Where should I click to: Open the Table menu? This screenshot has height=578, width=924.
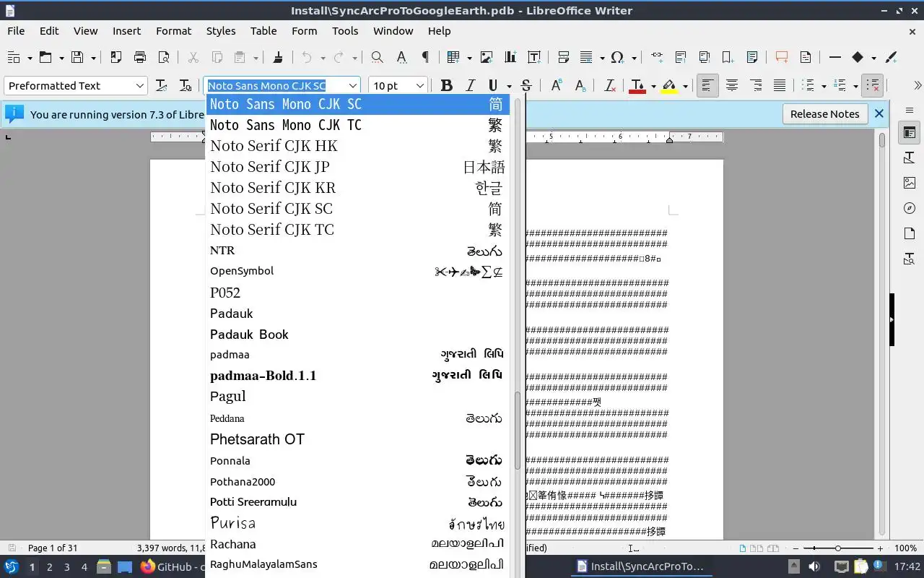pos(263,31)
